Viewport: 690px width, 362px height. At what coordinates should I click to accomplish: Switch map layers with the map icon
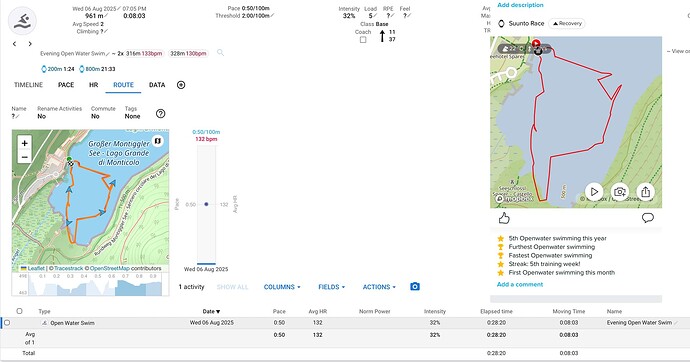(157, 141)
